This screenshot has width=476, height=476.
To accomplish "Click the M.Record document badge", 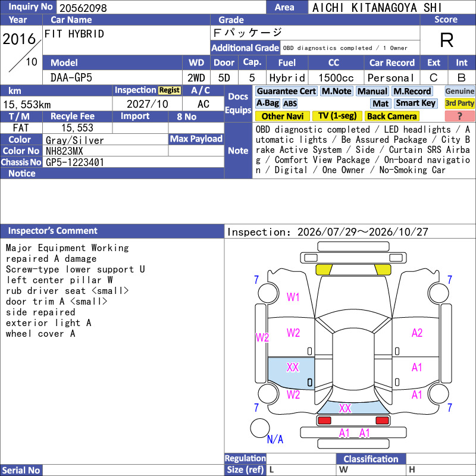I will pos(412,91).
